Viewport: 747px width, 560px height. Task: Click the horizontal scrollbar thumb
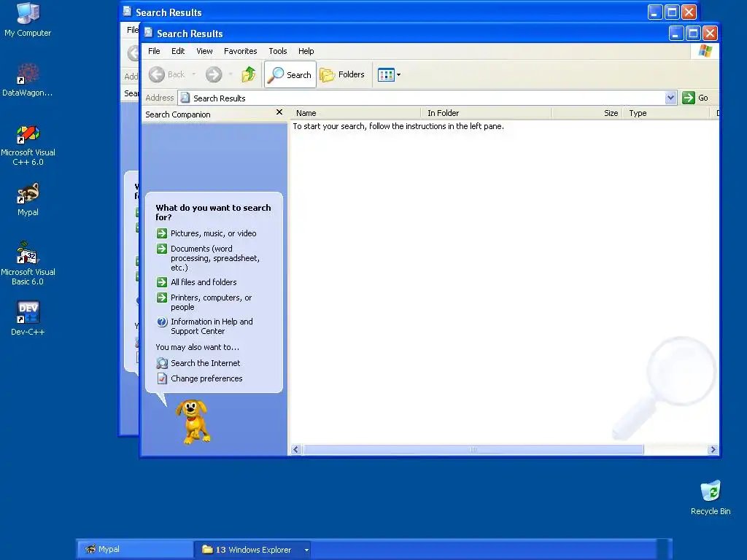[x=473, y=449]
